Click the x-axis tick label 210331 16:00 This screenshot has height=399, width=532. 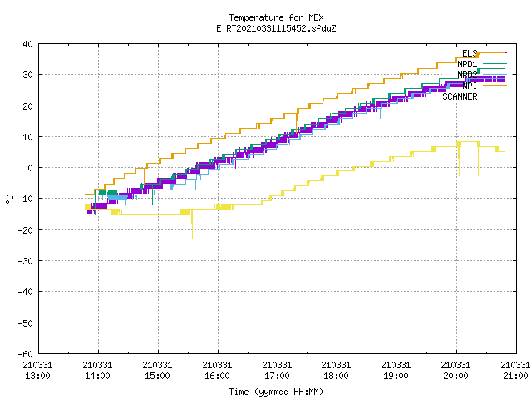coord(217,371)
